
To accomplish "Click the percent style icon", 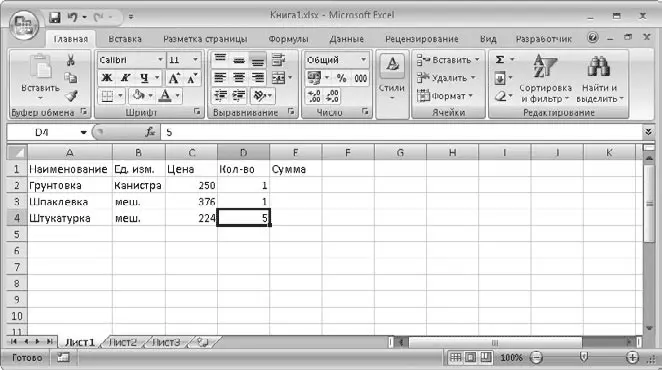I will pos(342,78).
